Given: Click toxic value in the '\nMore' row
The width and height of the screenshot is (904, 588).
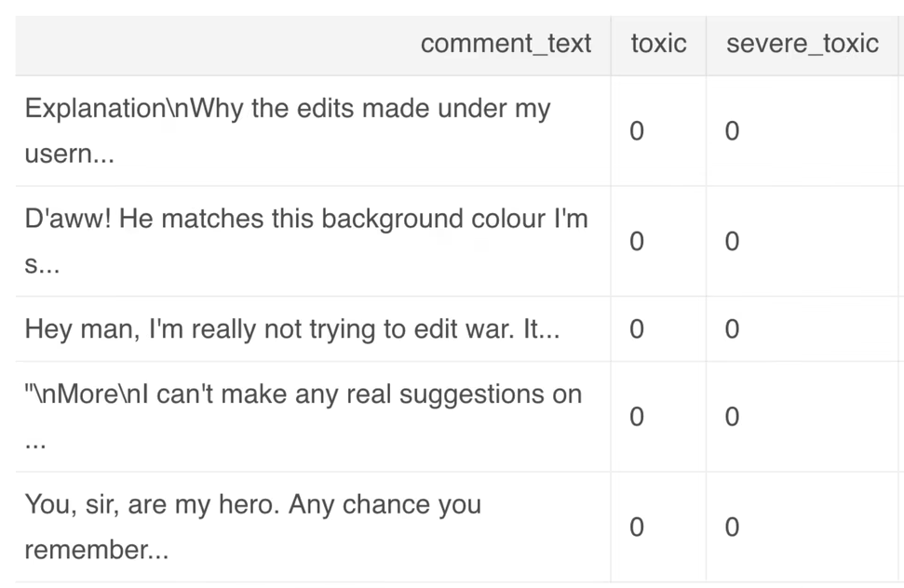Looking at the screenshot, I should click(x=637, y=417).
